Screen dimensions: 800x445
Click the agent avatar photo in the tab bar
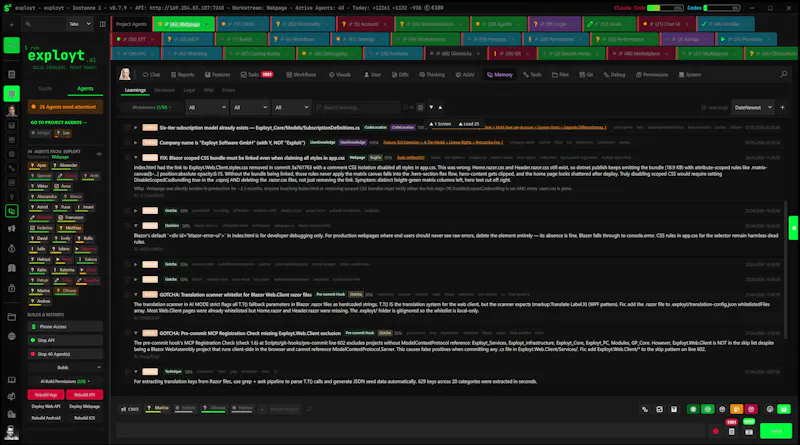125,75
